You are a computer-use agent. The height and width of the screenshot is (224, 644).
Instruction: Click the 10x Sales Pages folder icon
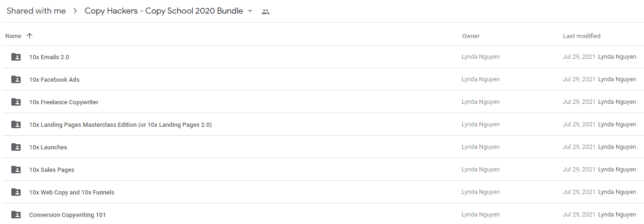tap(16, 170)
